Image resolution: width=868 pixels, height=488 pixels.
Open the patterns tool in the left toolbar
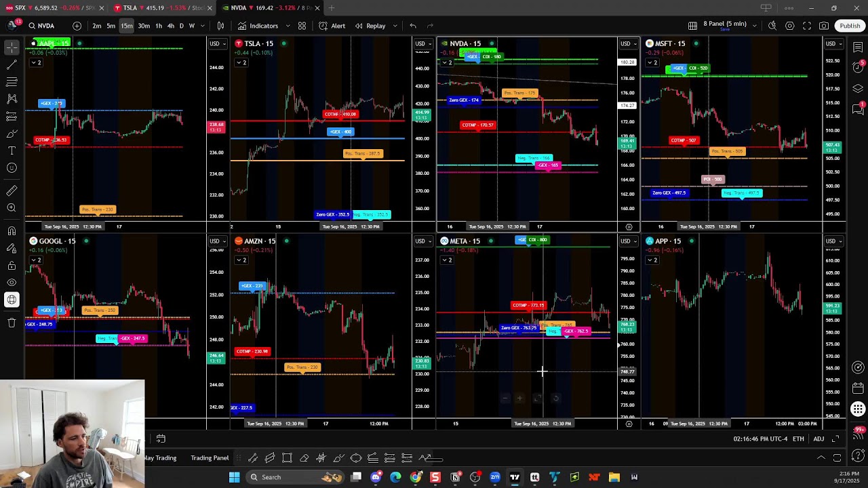[x=12, y=99]
